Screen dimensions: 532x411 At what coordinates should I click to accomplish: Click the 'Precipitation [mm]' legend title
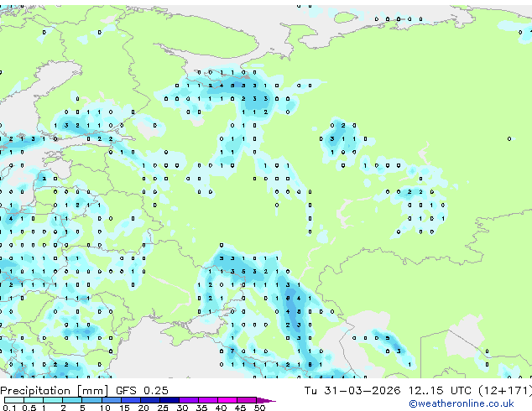coord(55,391)
